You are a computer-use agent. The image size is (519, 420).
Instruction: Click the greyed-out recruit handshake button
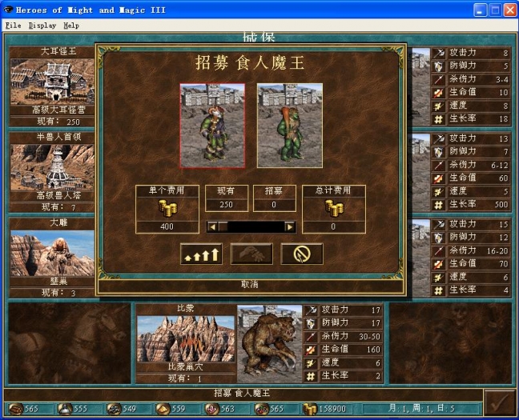click(x=251, y=254)
